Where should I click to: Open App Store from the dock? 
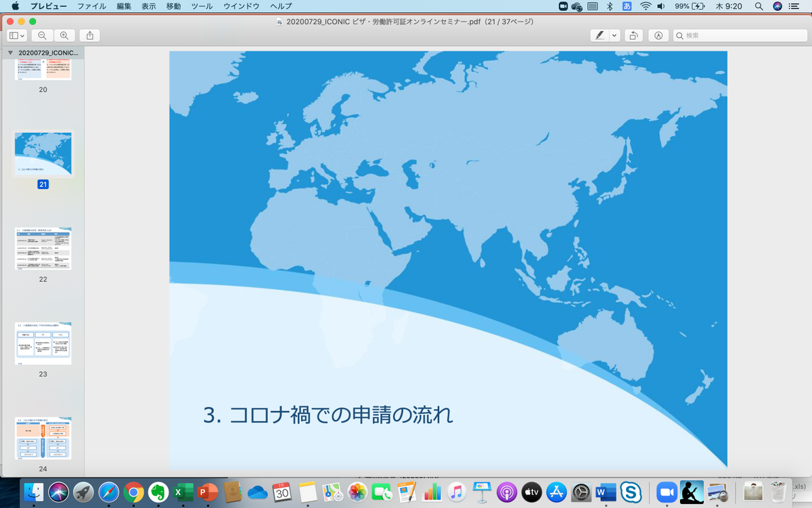(x=556, y=492)
